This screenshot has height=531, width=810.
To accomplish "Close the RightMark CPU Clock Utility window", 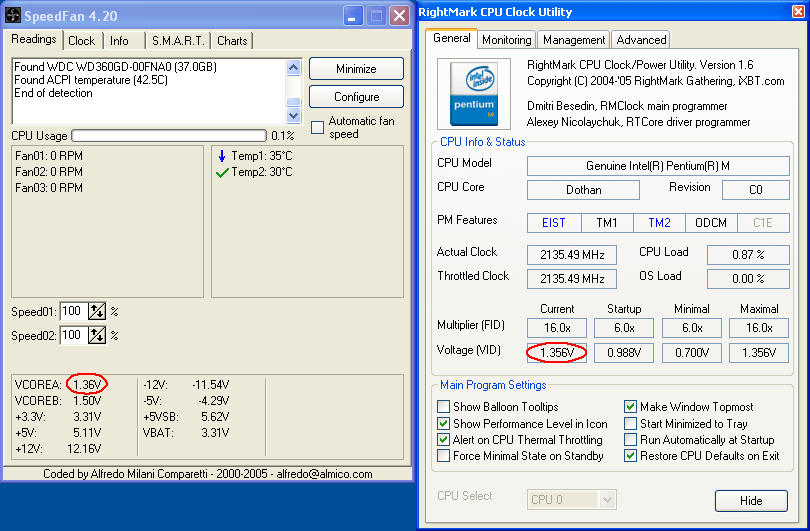I will (799, 11).
